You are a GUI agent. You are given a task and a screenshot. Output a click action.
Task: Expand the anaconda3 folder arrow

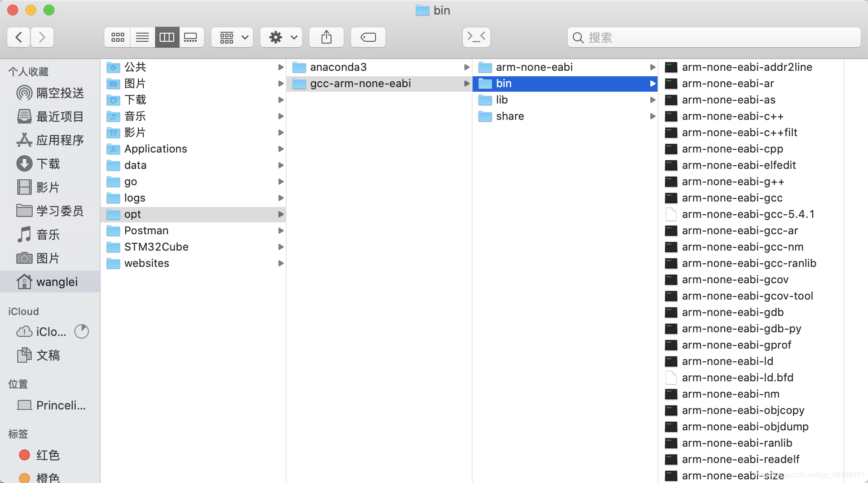(x=467, y=67)
